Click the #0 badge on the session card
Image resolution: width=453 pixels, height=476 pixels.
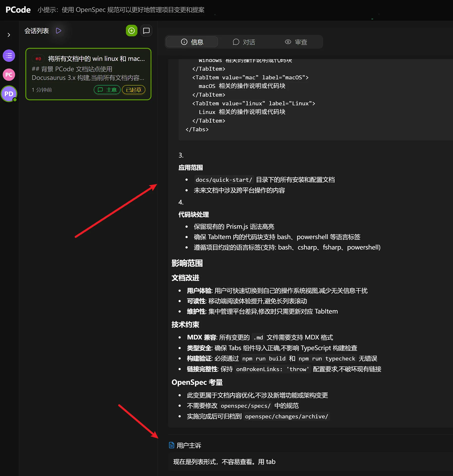38,59
